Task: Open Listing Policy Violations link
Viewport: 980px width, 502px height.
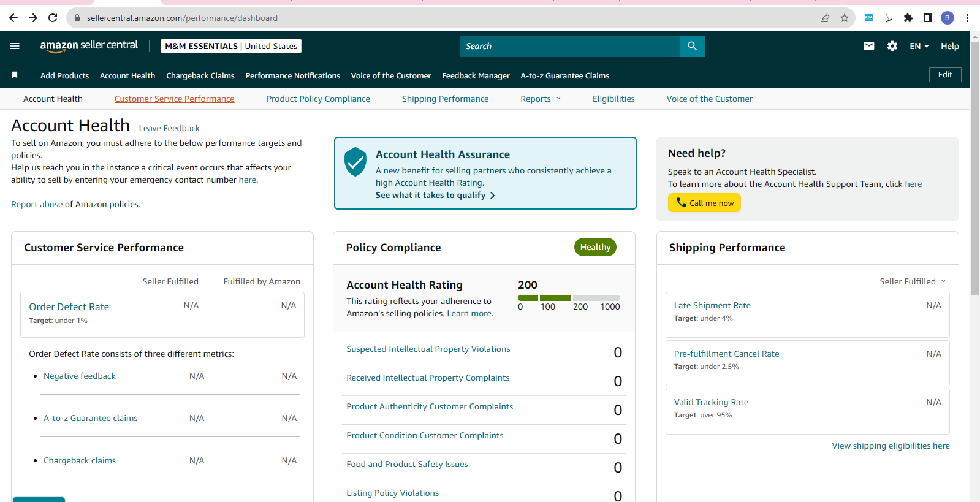Action: pyautogui.click(x=392, y=493)
